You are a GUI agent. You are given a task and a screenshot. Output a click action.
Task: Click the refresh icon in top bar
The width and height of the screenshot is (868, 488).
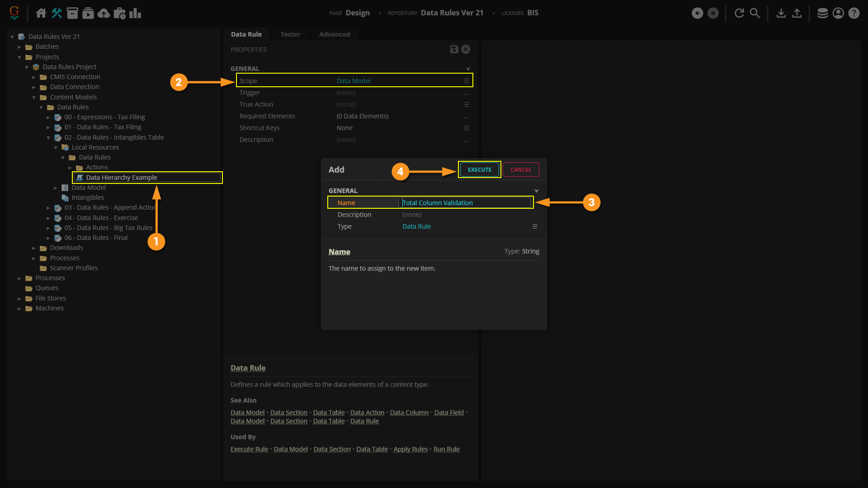click(x=739, y=13)
